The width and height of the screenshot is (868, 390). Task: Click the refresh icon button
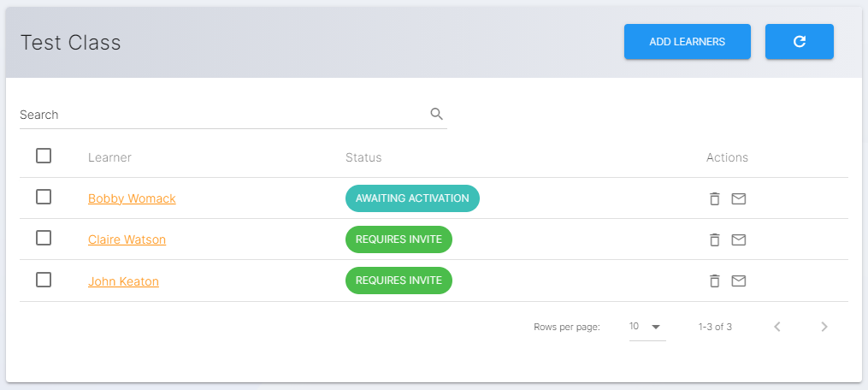pos(799,42)
